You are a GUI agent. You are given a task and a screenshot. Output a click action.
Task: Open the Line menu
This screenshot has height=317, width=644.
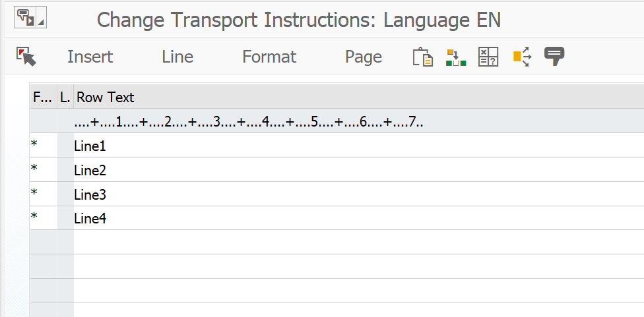pyautogui.click(x=177, y=57)
